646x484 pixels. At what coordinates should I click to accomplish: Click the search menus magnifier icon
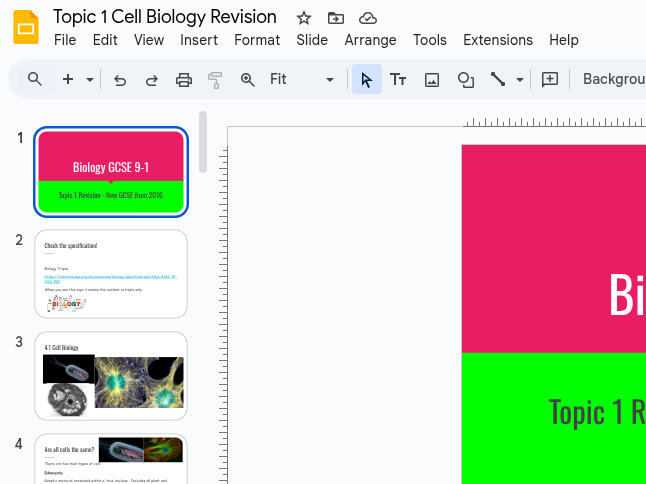point(35,80)
